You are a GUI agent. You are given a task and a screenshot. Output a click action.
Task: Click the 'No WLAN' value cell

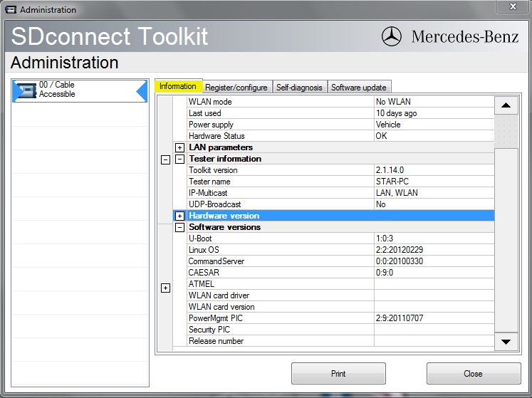(434, 102)
